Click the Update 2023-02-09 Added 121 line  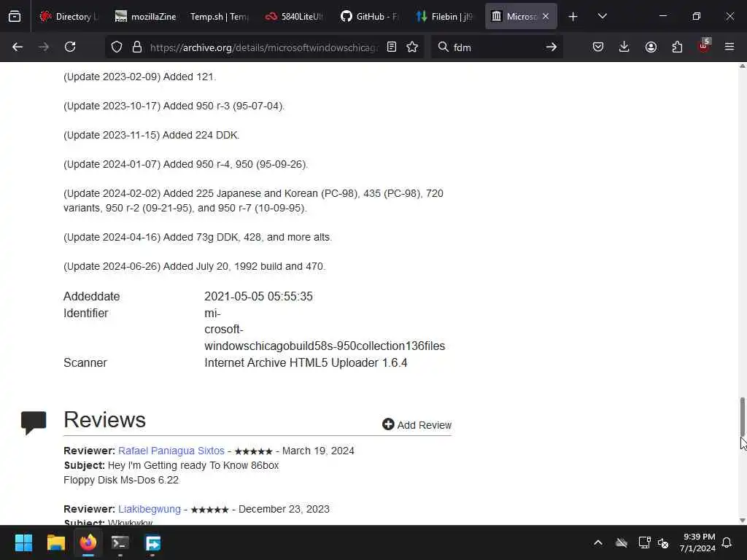pyautogui.click(x=139, y=77)
